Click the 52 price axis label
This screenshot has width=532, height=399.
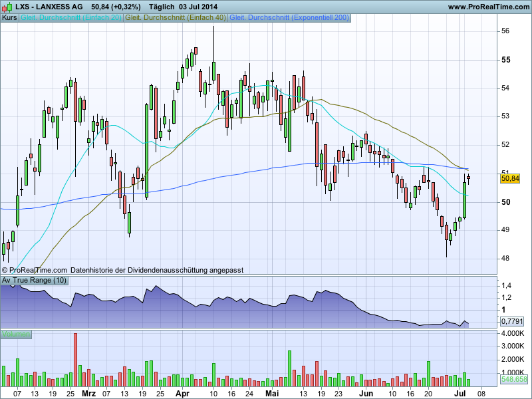tap(505, 145)
